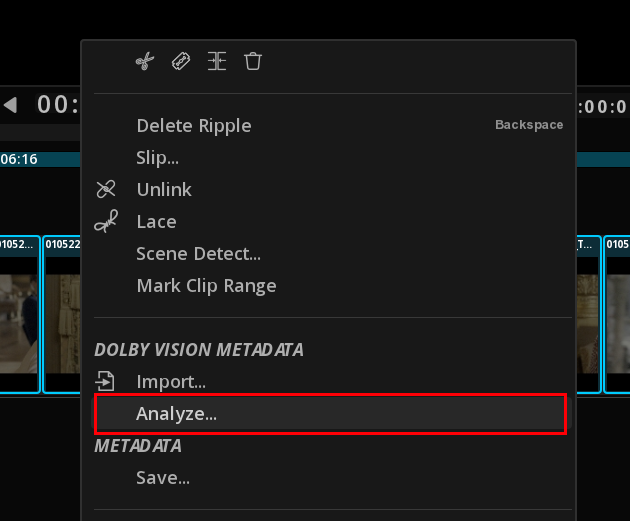
Task: Select the rightmost clip thumbnail starting 0105
Action: pyautogui.click(x=617, y=314)
